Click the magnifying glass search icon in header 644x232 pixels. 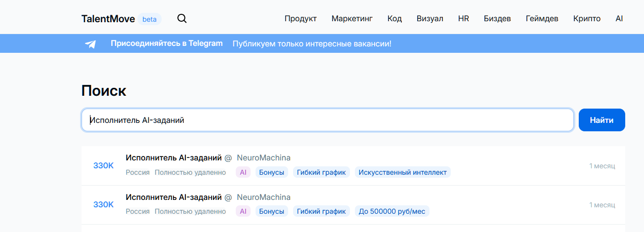click(182, 19)
